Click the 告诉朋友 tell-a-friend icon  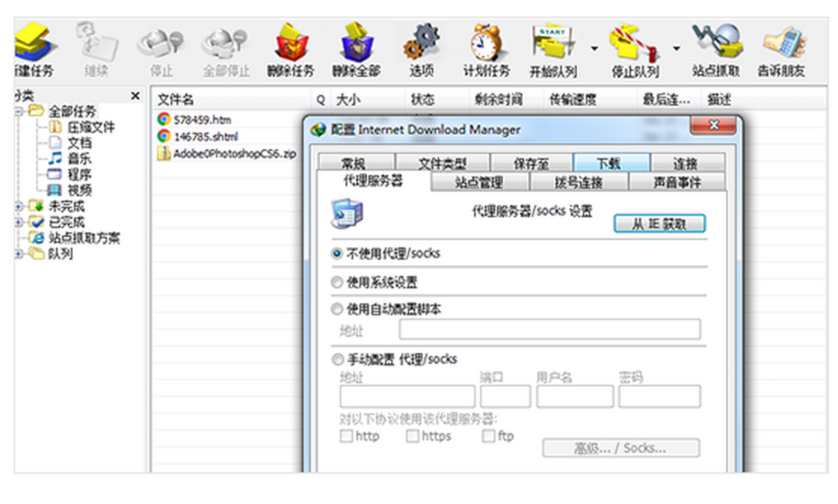785,42
